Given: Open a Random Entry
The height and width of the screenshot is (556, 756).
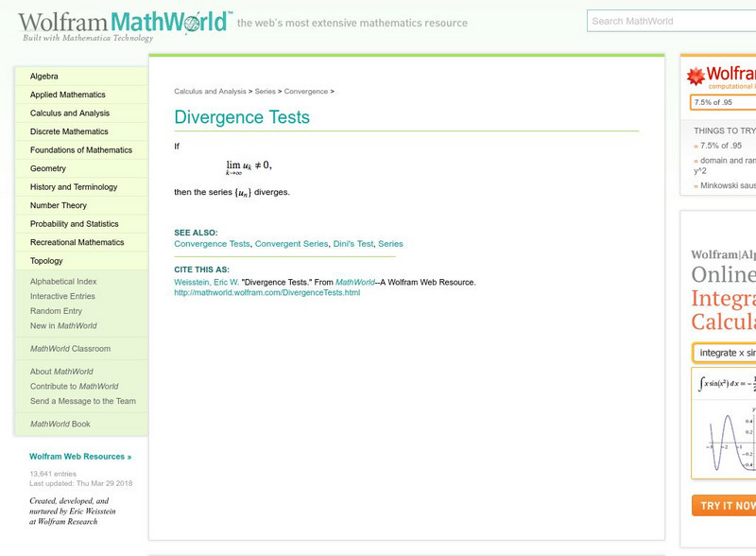Looking at the screenshot, I should click(x=56, y=311).
